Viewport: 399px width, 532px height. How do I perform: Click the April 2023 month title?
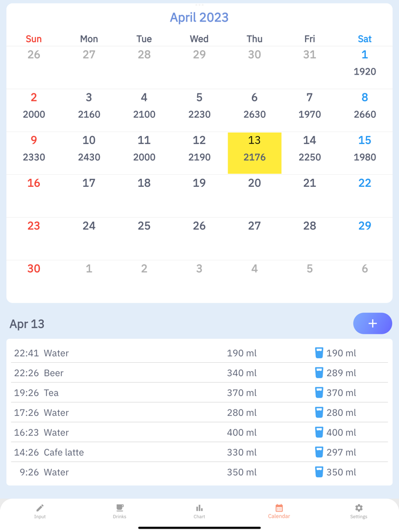click(199, 18)
